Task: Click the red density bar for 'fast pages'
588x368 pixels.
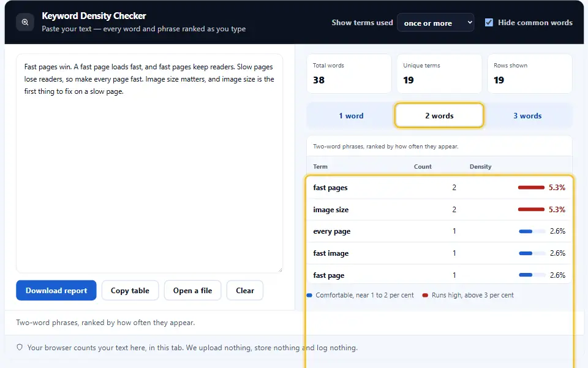Action: click(531, 188)
